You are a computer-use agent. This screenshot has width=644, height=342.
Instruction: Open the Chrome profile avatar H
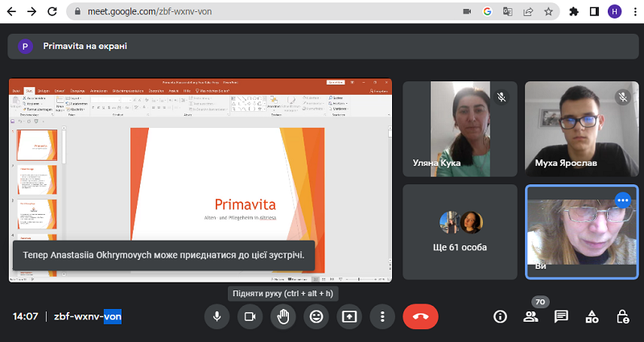pyautogui.click(x=614, y=11)
